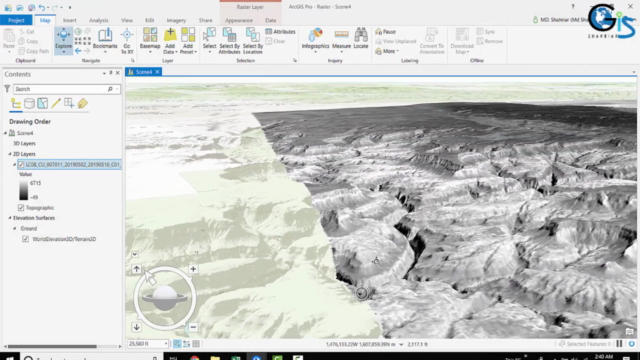The image size is (640, 360).
Task: Click the navigator zoom out minus button
Action: (193, 327)
